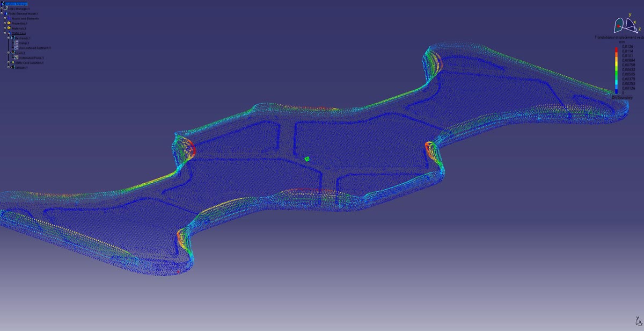The image size is (644, 331).
Task: Select the Analysis Manager root node
Action: coord(16,4)
